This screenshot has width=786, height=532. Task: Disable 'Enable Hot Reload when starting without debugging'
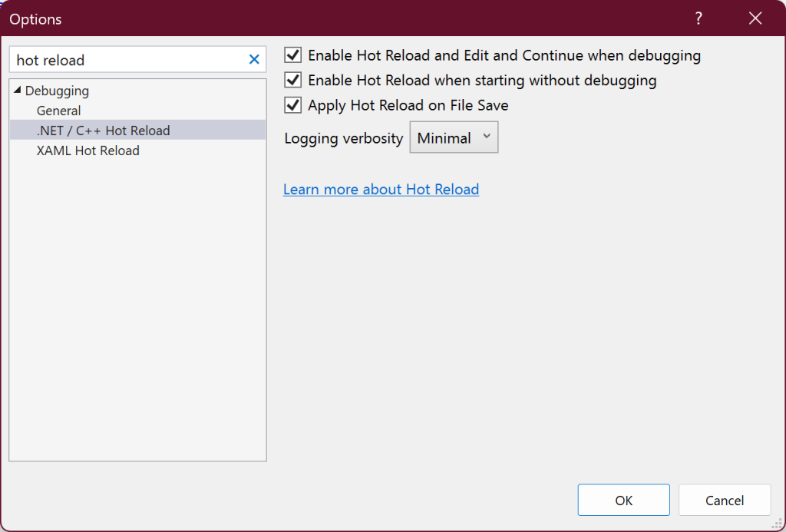pos(292,80)
